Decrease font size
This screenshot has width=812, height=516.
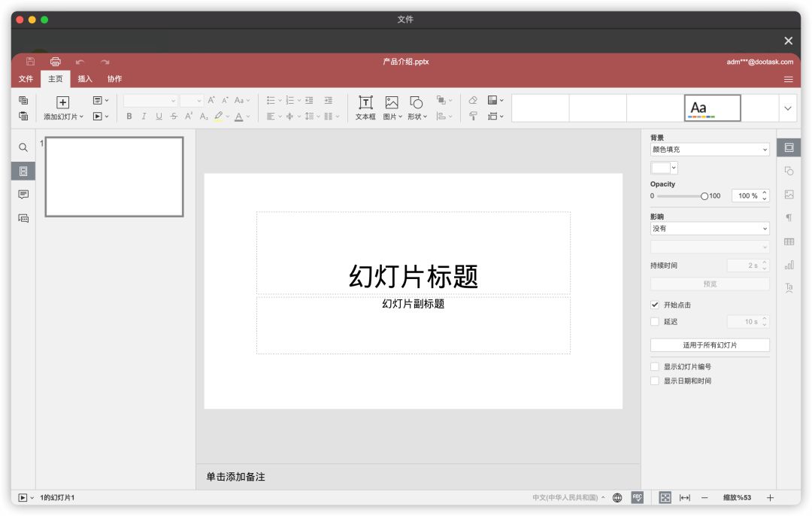point(225,101)
